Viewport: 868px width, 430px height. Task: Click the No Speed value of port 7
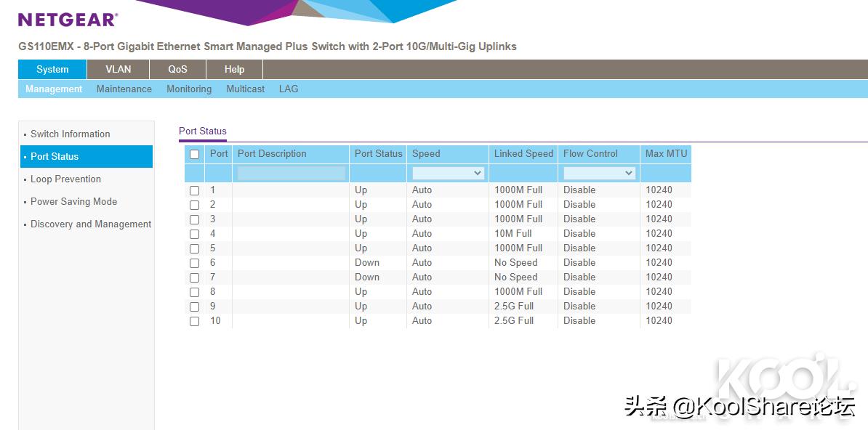point(516,277)
